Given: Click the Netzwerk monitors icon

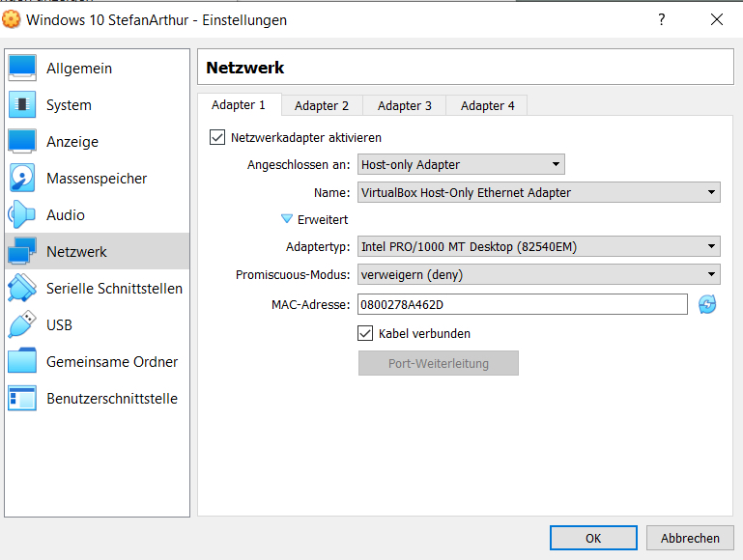Looking at the screenshot, I should [x=22, y=251].
